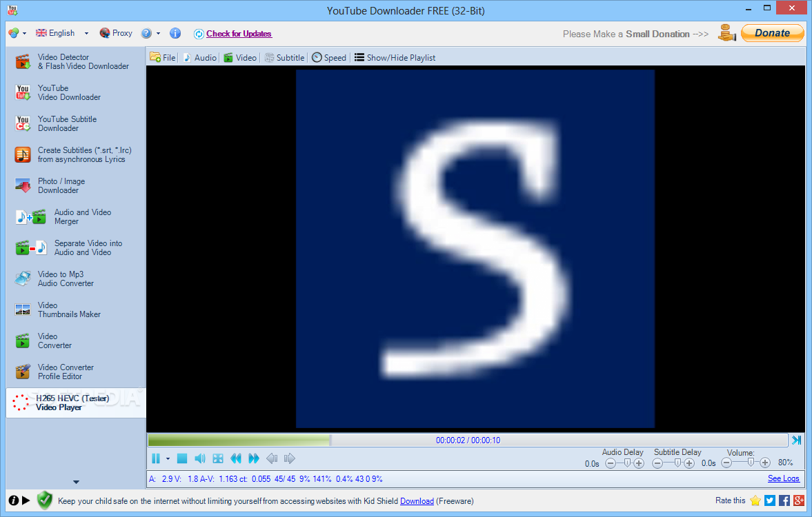
Task: Click See Logs link
Action: point(784,478)
